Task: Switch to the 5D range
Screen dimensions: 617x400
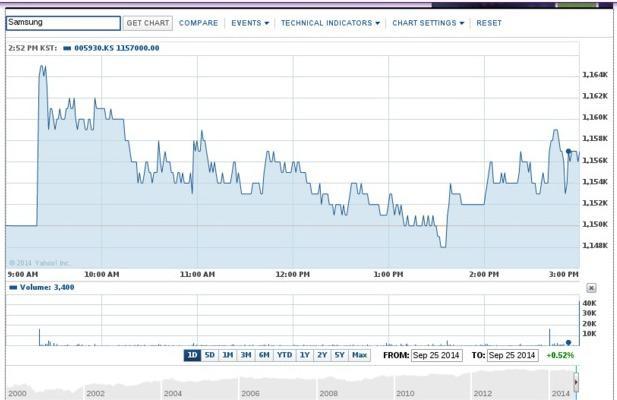Action: point(210,355)
